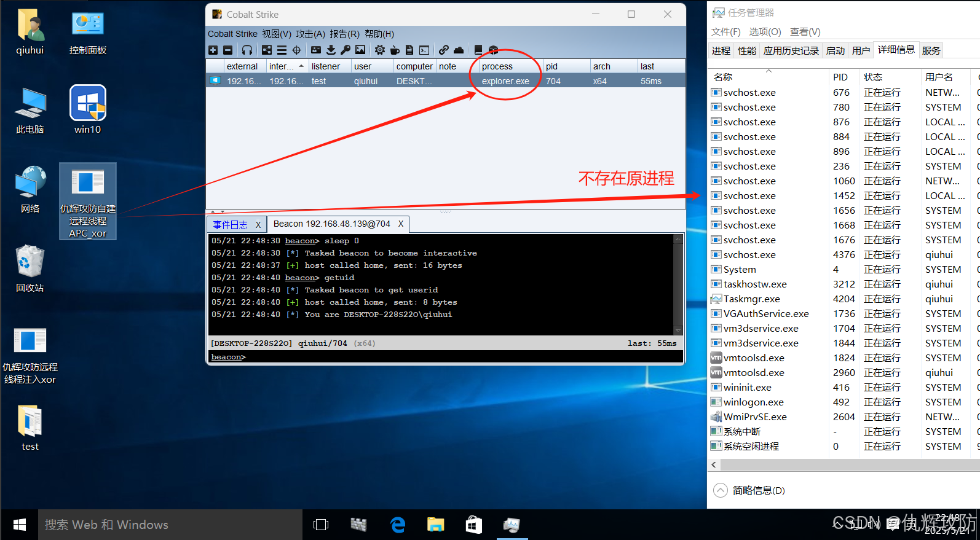980x540 pixels.
Task: Open keystrokes via the key icon
Action: coord(346,50)
